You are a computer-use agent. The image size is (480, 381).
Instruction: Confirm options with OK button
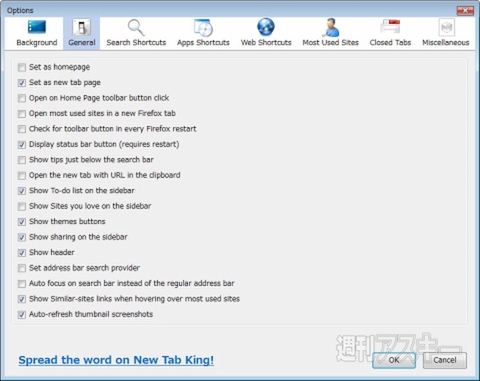coord(394,360)
